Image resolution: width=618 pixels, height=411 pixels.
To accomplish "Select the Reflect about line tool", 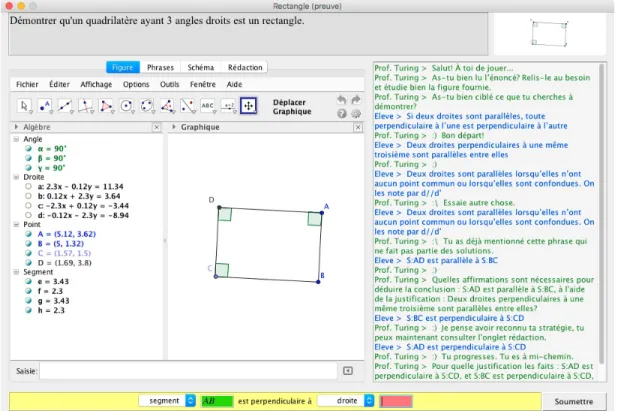I will 188,106.
